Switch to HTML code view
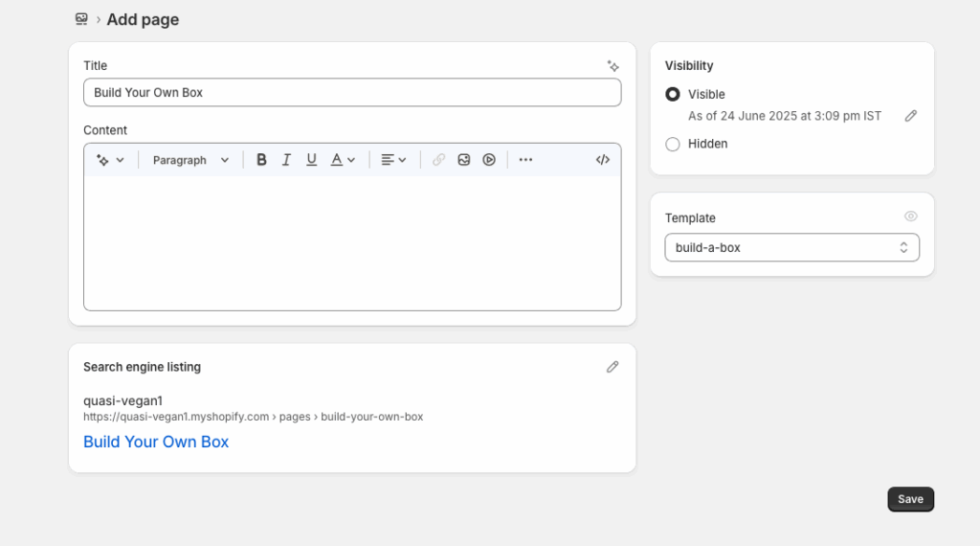 click(603, 160)
